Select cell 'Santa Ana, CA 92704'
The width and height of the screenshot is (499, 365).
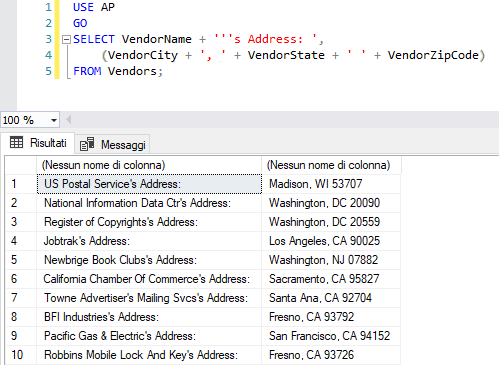pos(331,298)
